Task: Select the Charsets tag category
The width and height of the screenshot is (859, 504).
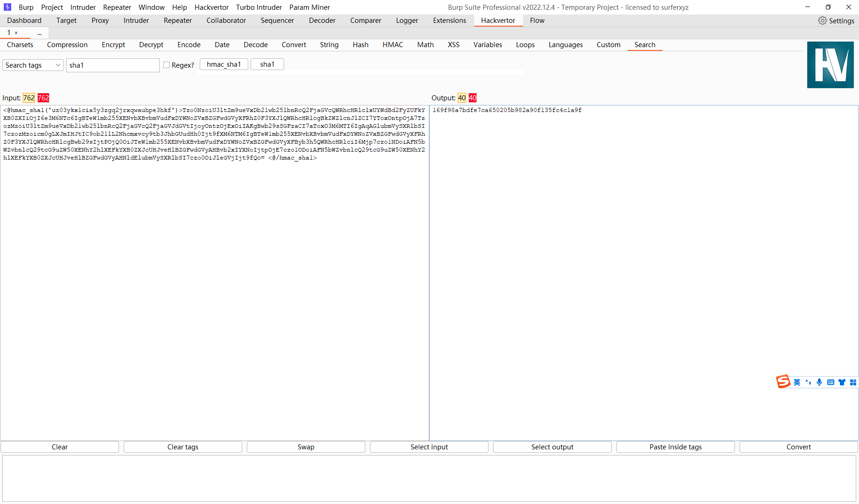Action: tap(20, 45)
